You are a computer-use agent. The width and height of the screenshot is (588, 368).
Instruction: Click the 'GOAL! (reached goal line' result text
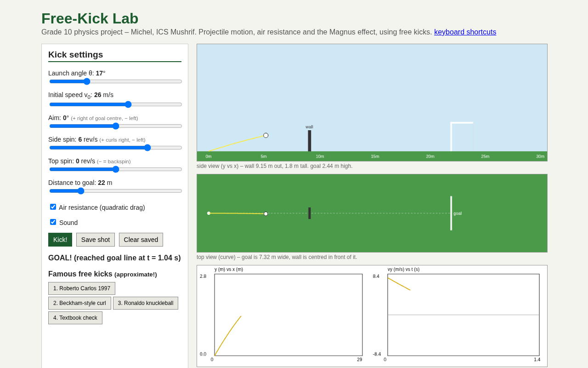click(x=114, y=258)
